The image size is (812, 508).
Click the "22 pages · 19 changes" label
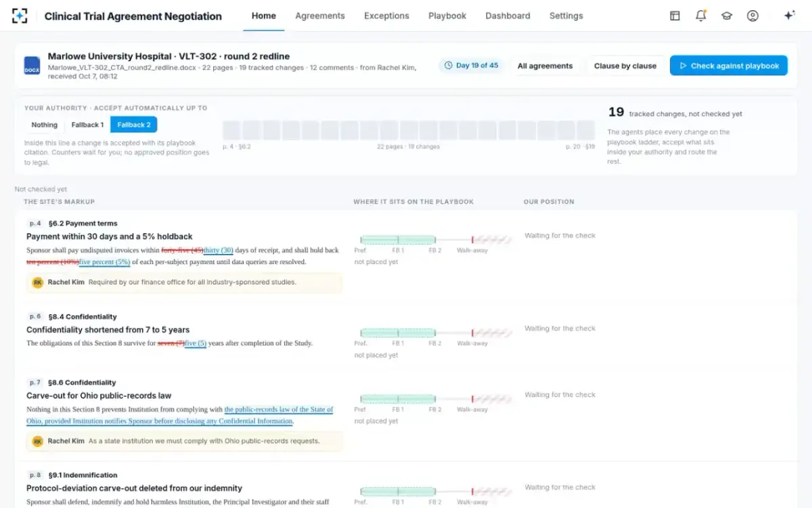coord(409,147)
